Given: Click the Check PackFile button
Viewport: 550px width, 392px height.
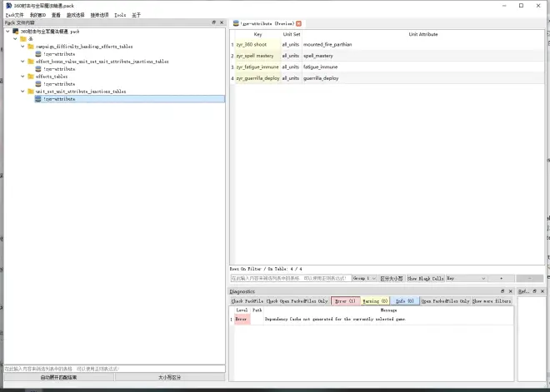Looking at the screenshot, I should coord(247,300).
